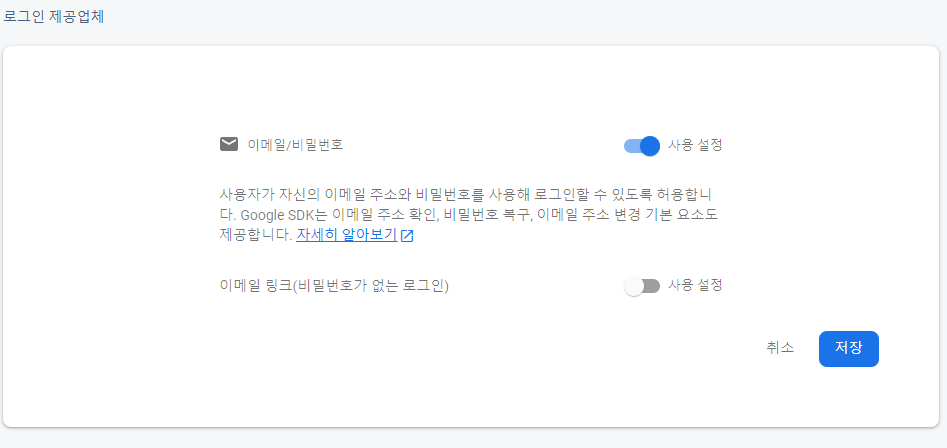Click 사용 설정 text beside the 이메일 링크 toggle
The image size is (947, 448).
point(695,285)
